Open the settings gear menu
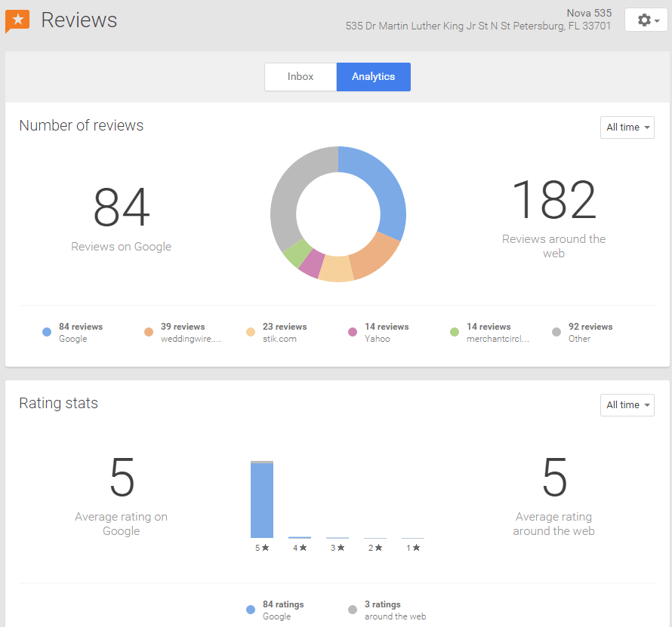The image size is (672, 627). point(646,20)
